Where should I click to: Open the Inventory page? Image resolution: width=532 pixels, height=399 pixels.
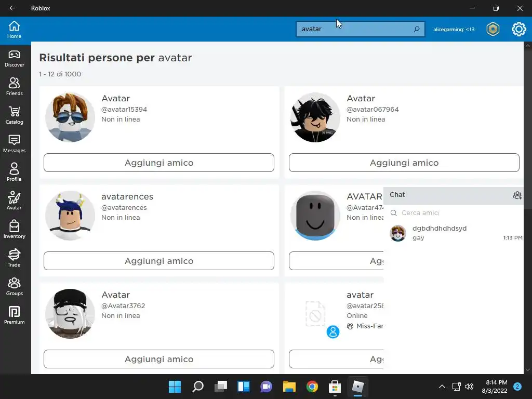point(14,230)
